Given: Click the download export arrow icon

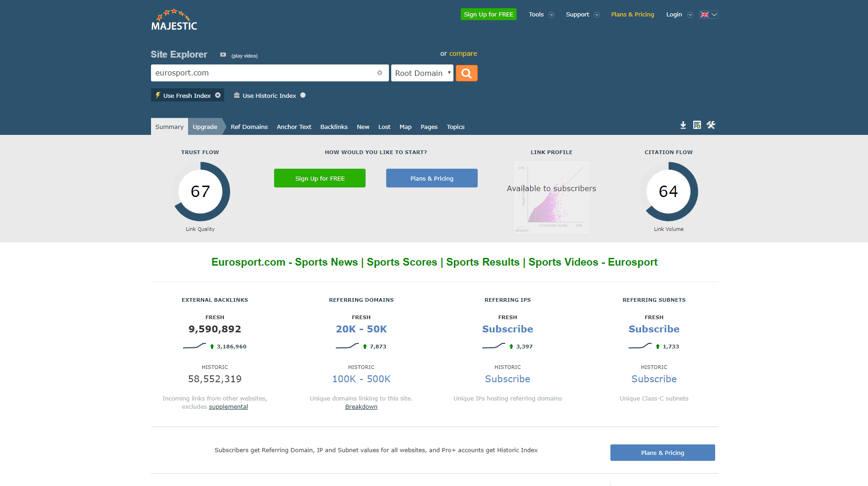Looking at the screenshot, I should (683, 125).
